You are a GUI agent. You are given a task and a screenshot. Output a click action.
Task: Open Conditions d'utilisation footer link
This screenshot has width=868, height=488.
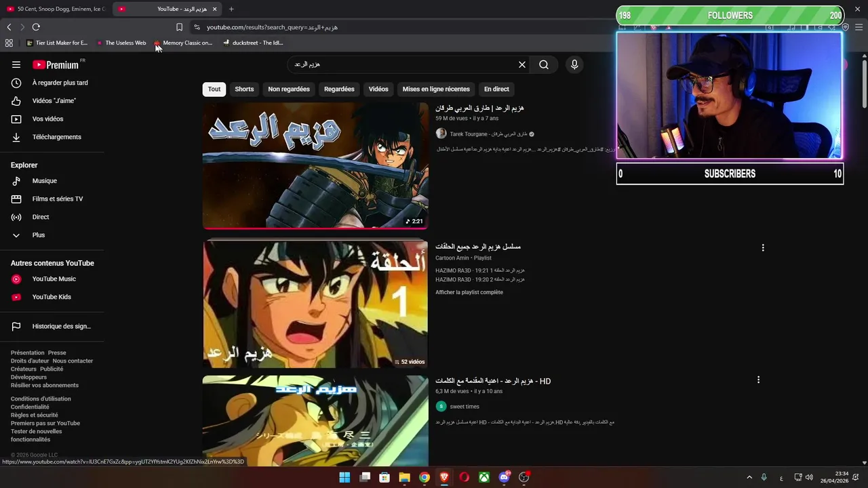click(41, 399)
